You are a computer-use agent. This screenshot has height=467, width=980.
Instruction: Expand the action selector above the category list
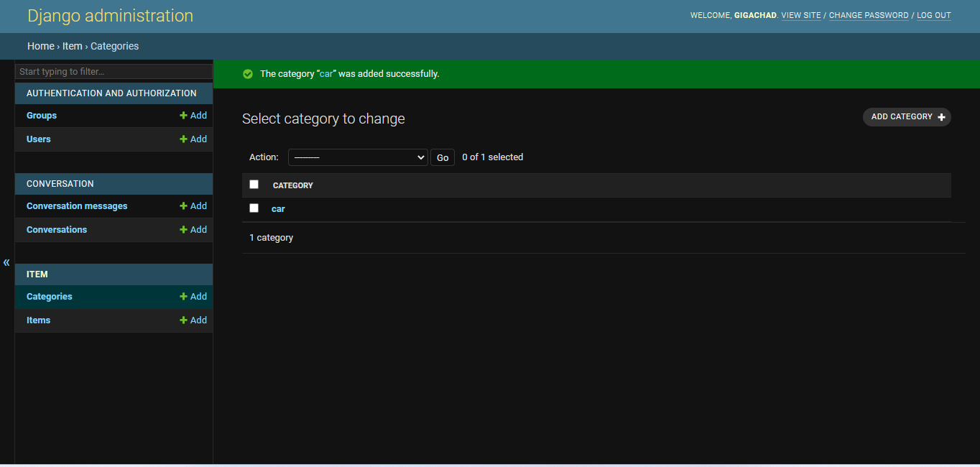[x=357, y=157]
